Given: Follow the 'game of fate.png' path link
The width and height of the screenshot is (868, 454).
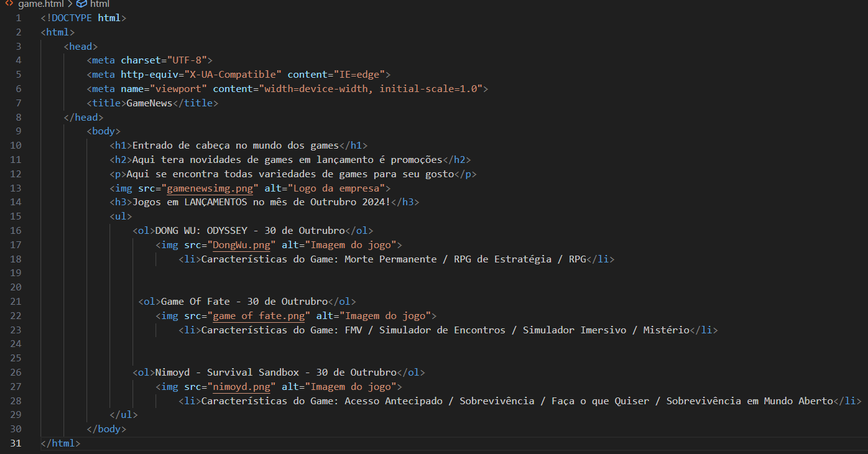Looking at the screenshot, I should coord(259,315).
